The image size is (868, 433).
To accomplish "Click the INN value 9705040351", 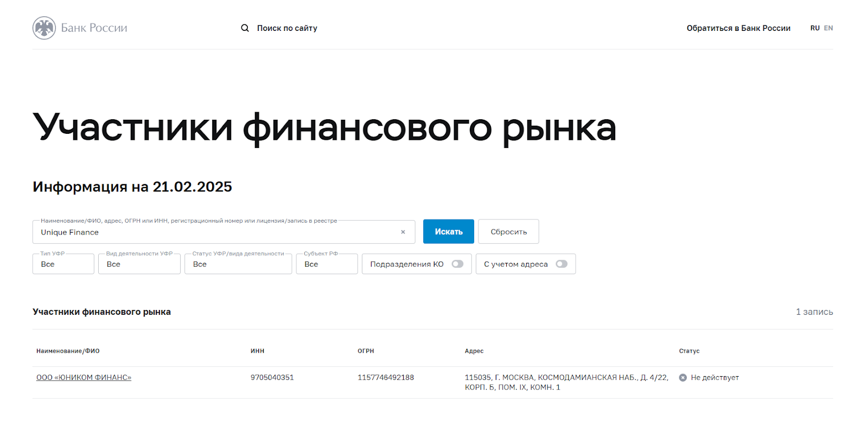I will [x=272, y=378].
